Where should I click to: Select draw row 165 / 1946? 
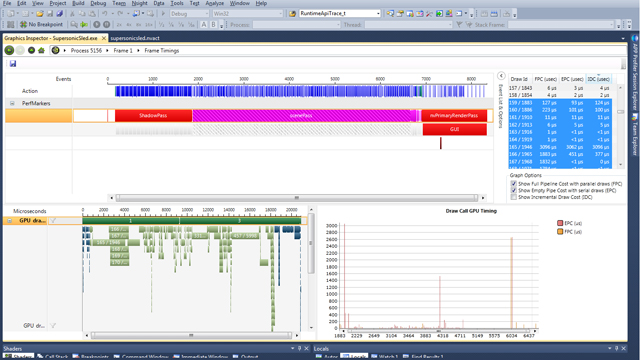560,147
